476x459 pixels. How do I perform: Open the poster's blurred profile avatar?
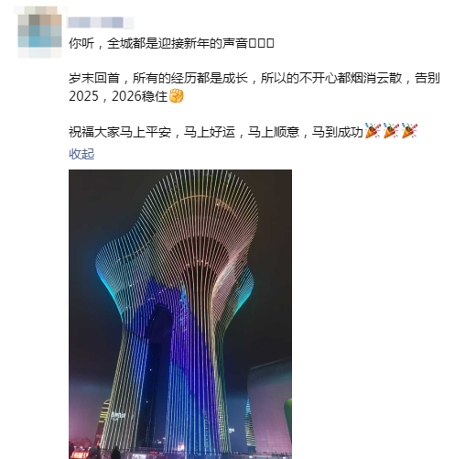(x=39, y=32)
